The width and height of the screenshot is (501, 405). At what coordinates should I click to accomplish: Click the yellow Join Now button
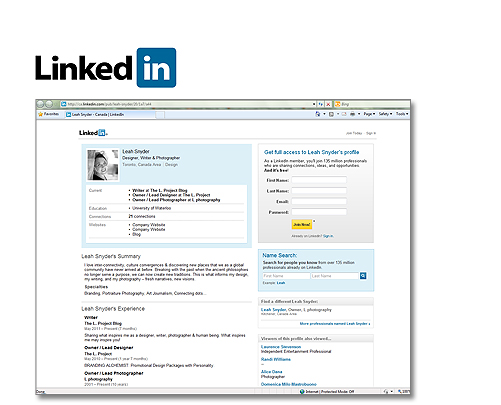tap(302, 224)
